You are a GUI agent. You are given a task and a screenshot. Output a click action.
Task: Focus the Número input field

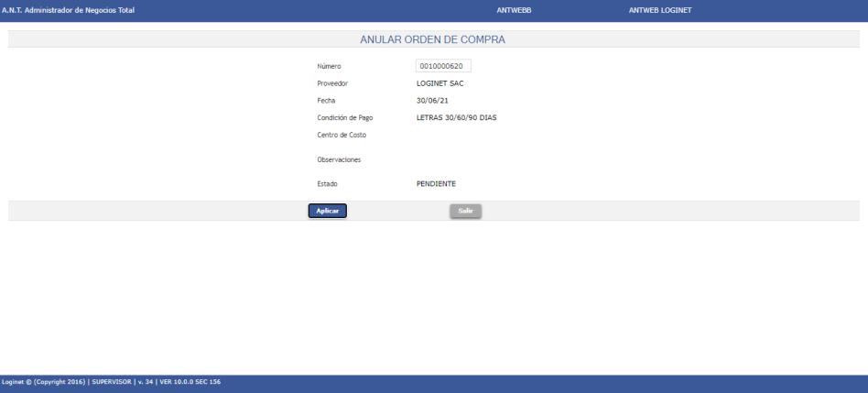[443, 66]
